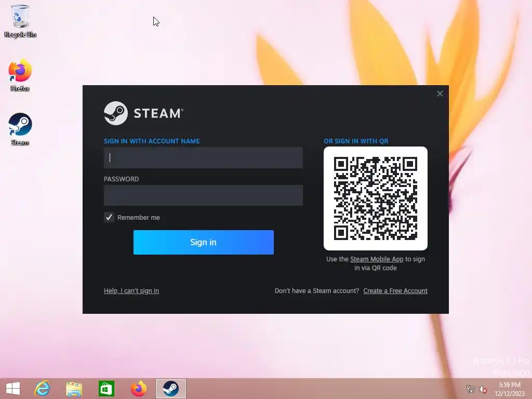Open File Explorer from the taskbar
This screenshot has width=532, height=399.
tap(74, 389)
